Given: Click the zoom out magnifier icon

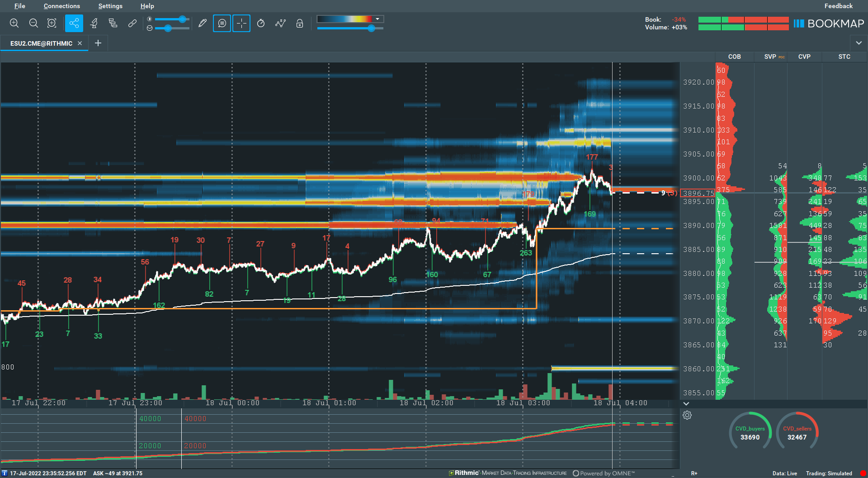Looking at the screenshot, I should click(33, 23).
